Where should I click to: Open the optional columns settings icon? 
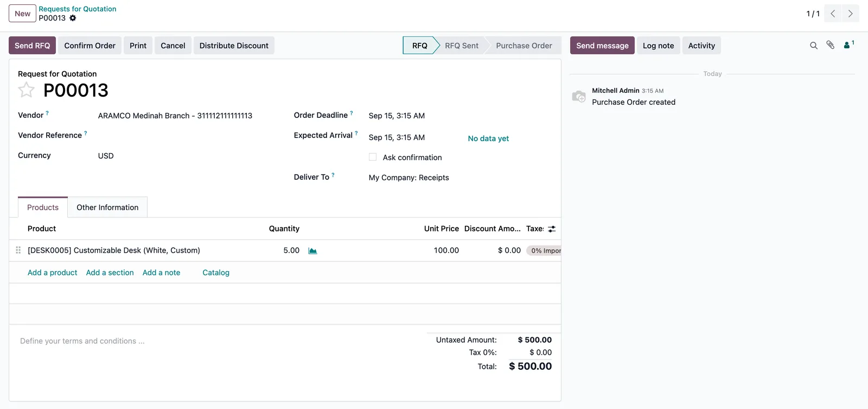552,229
